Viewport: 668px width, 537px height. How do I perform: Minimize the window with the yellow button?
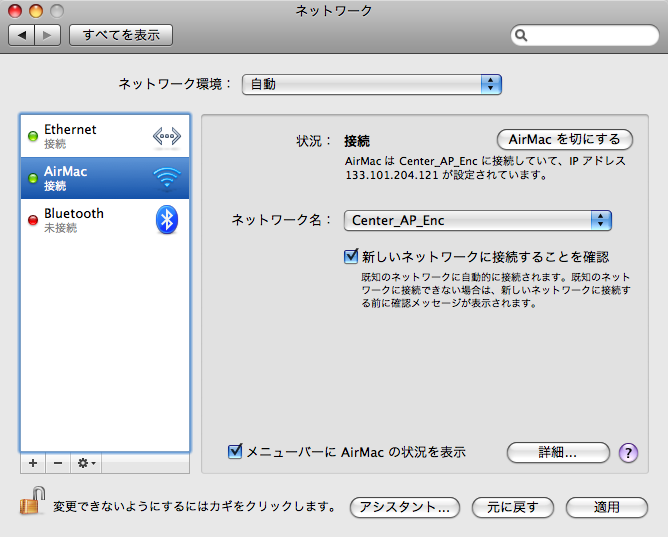pos(36,11)
